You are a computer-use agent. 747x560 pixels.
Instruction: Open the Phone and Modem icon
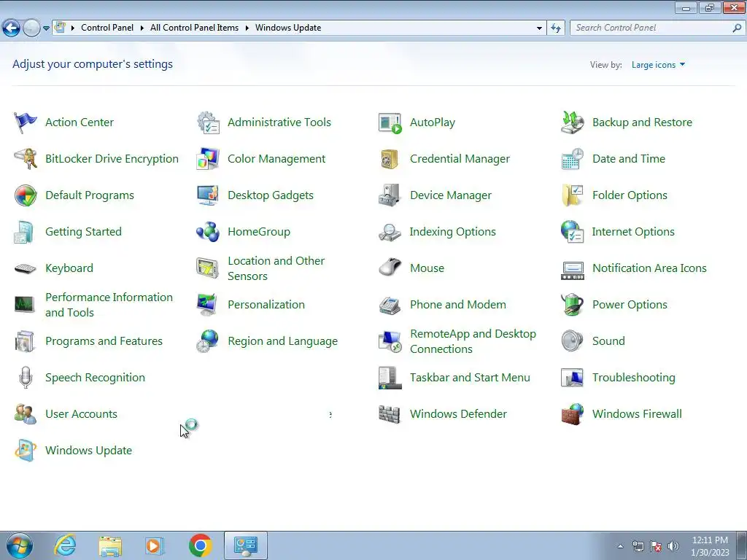390,305
